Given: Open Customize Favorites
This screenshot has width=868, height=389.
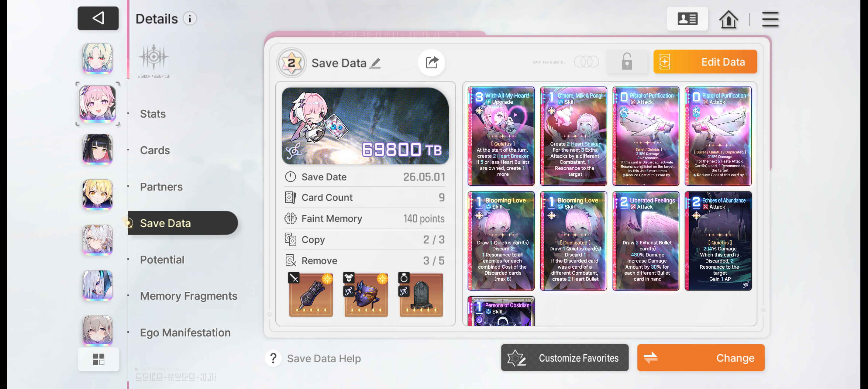Looking at the screenshot, I should [x=565, y=358].
